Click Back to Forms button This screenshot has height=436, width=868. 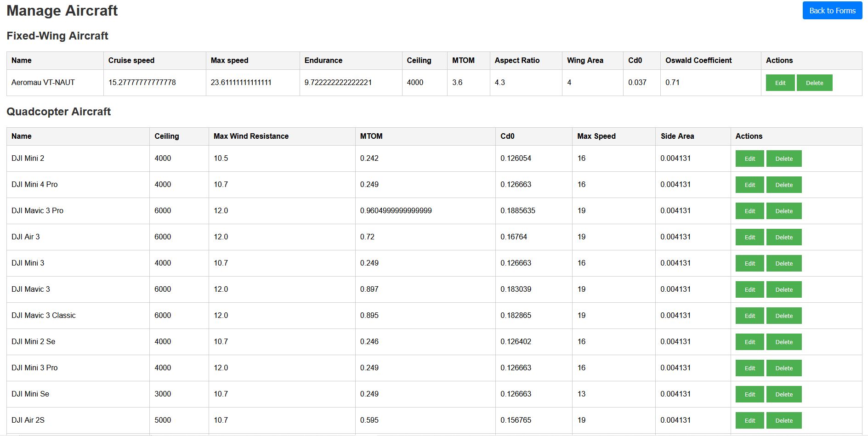[832, 10]
